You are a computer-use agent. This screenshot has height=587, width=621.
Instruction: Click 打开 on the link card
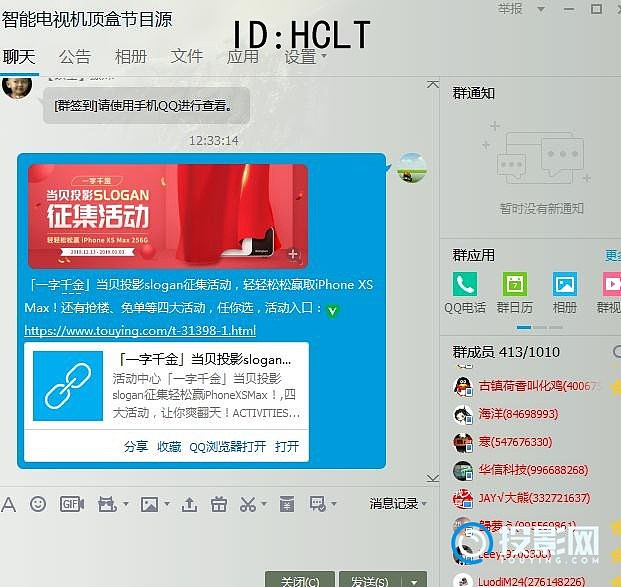pyautogui.click(x=287, y=447)
